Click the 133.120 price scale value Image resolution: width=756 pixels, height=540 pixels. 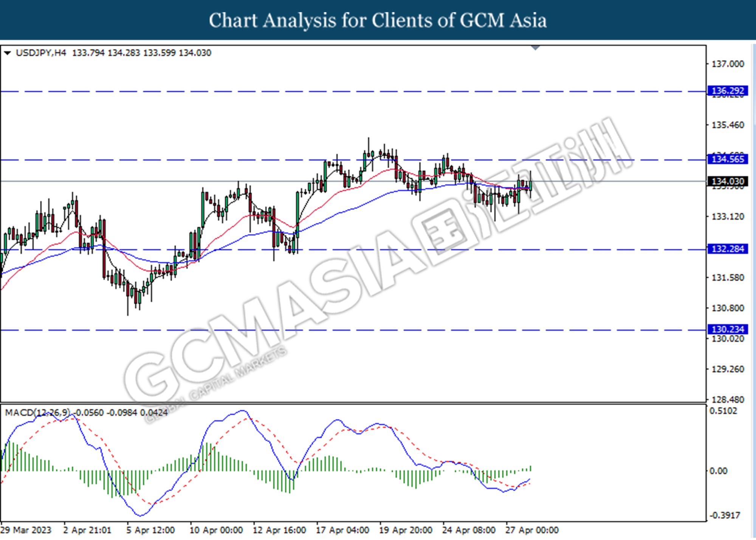(728, 217)
